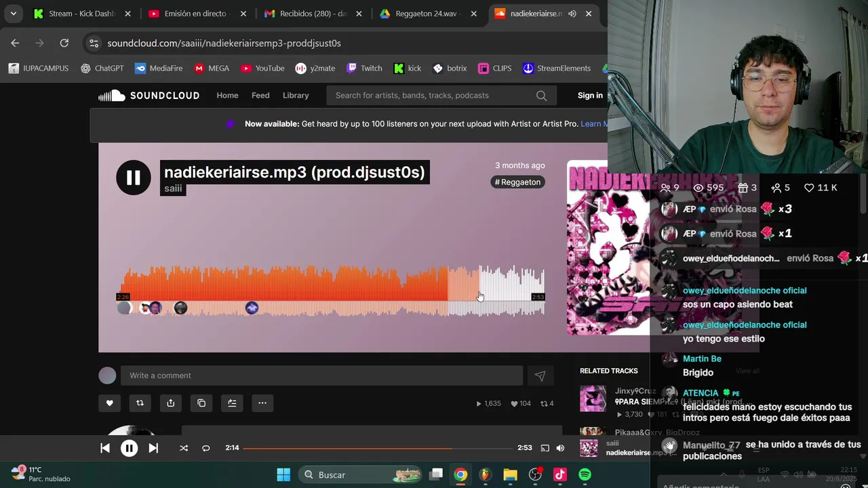Skip to the previous track in the player bar

click(105, 448)
